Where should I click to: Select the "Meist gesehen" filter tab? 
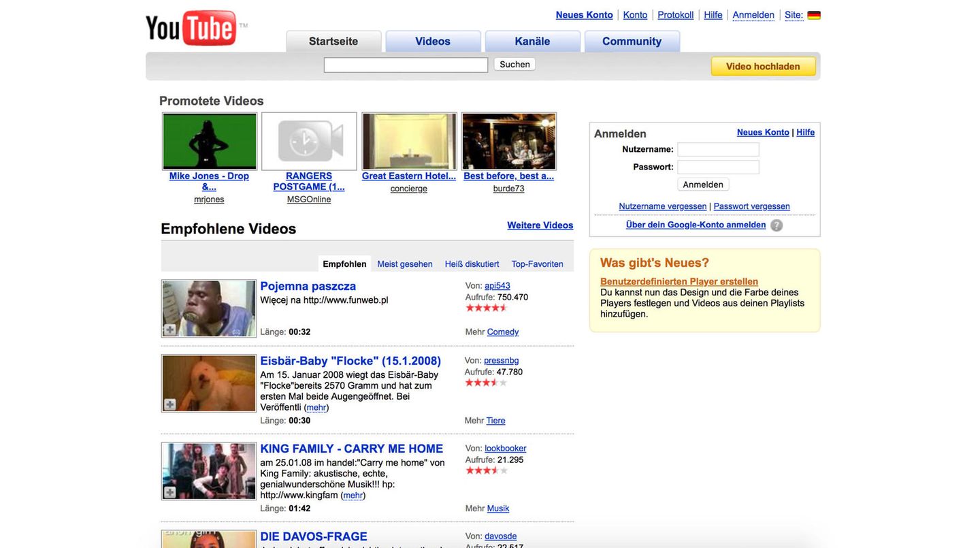point(404,263)
